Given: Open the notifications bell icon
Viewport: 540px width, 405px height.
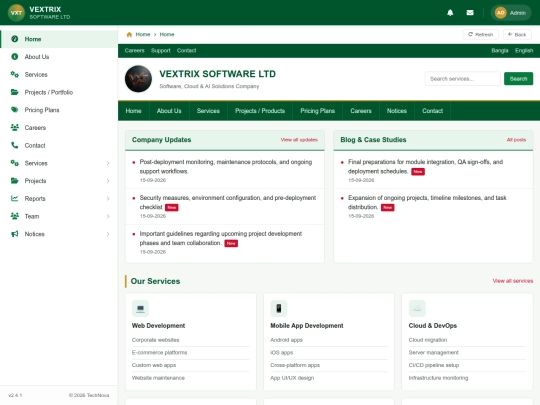Looking at the screenshot, I should pos(450,13).
